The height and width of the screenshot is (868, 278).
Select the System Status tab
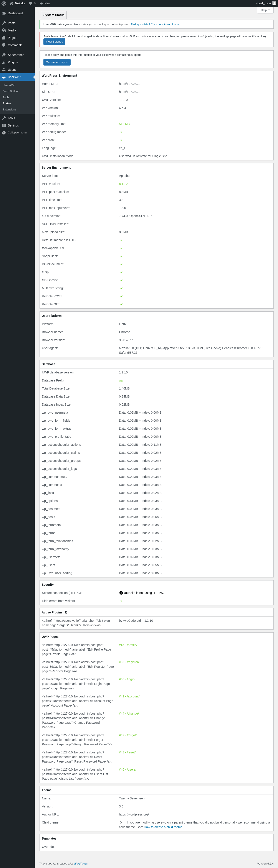pos(54,15)
